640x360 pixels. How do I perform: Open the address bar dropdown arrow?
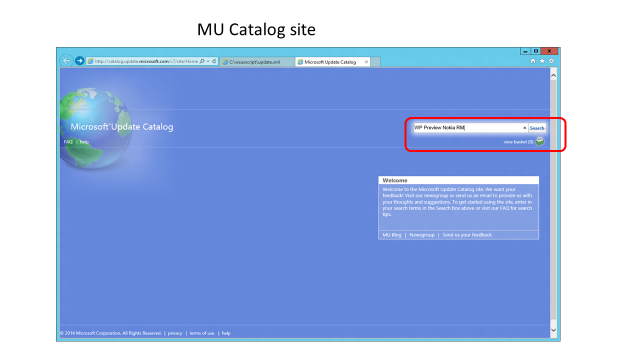tap(208, 61)
